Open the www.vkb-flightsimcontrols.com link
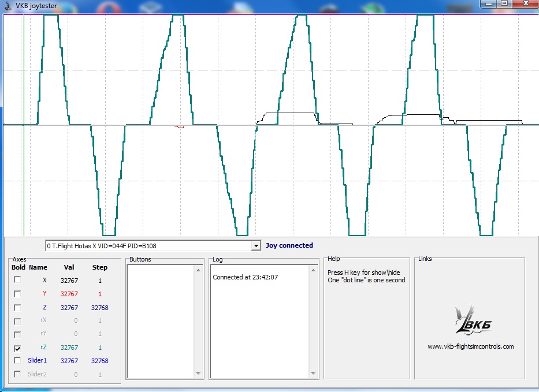This screenshot has width=539, height=392. tap(470, 346)
